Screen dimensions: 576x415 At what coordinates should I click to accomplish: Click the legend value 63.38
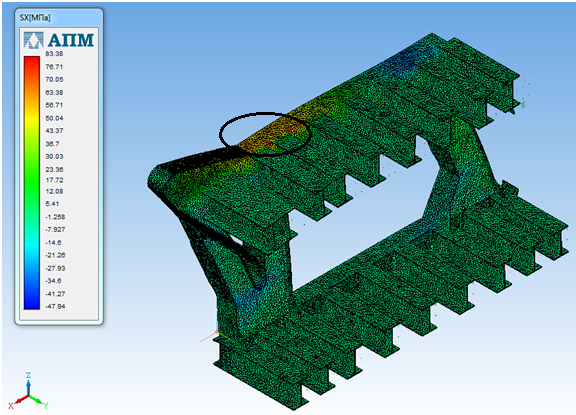click(x=54, y=92)
